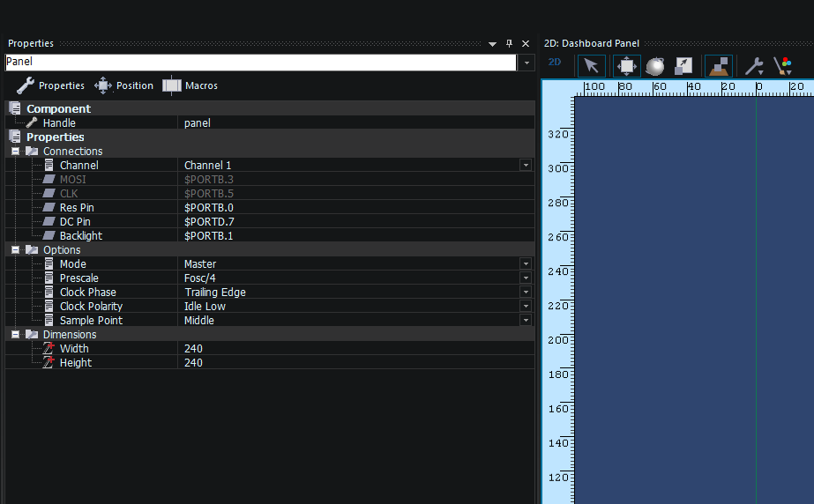Open the Clock Polarity dropdown arrow
Screen dimensions: 814x504
tap(526, 306)
